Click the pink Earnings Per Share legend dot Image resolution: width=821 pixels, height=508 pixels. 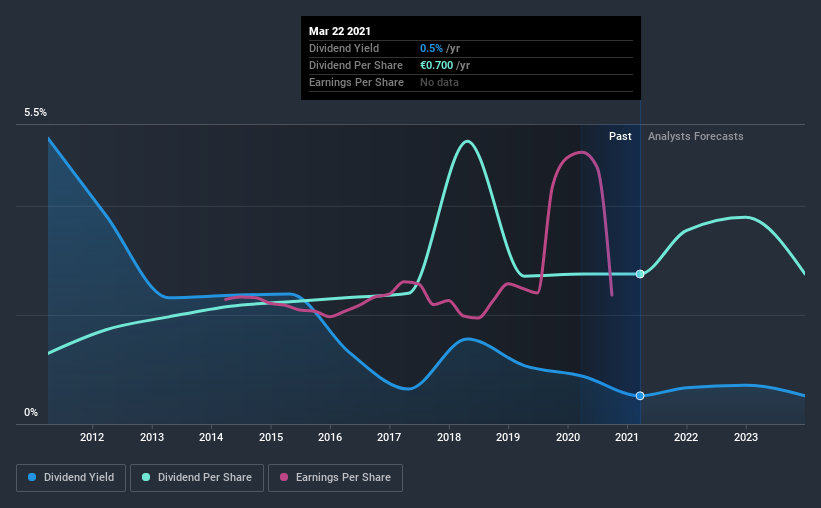coord(284,477)
